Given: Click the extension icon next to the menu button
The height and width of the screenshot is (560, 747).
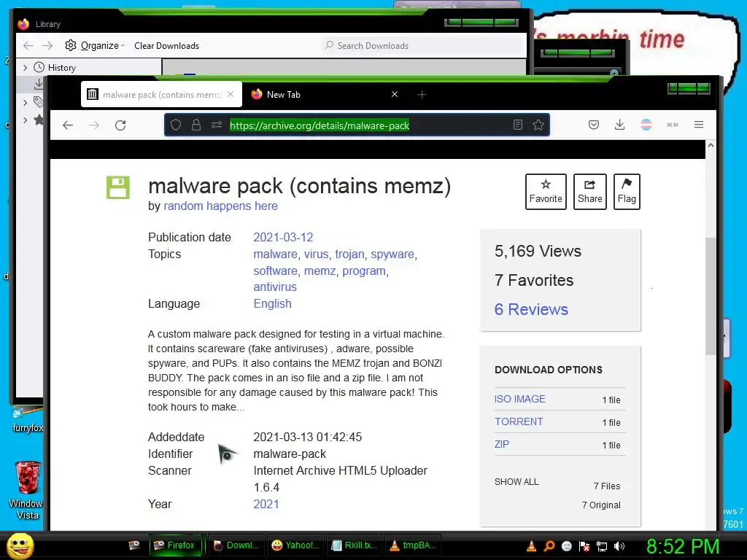Looking at the screenshot, I should tap(672, 125).
